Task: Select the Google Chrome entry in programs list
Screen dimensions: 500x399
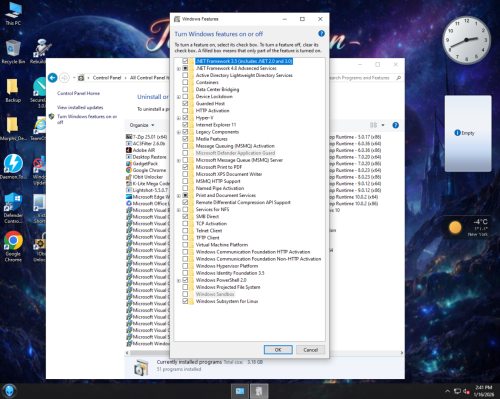Action: click(x=146, y=170)
